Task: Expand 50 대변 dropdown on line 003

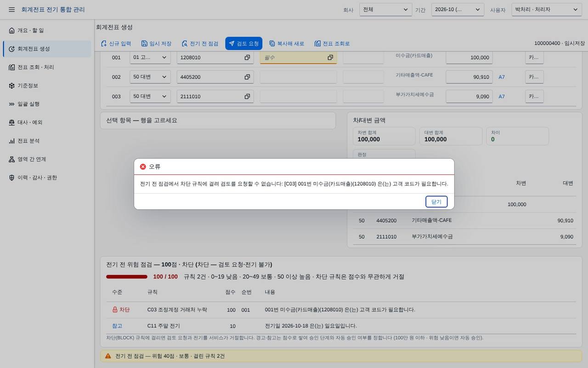Action: [150, 96]
